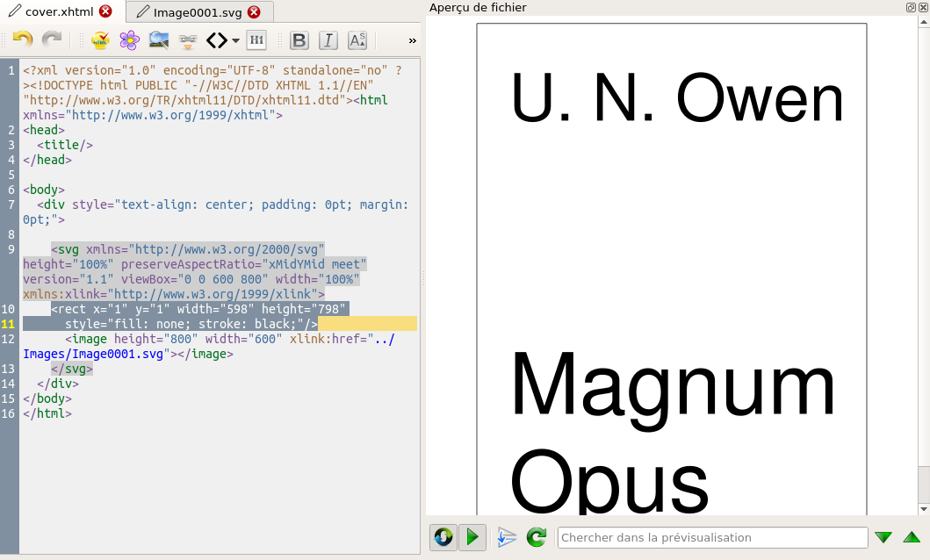
Task: Click the 'text-align: center;' style text
Action: [x=187, y=205]
